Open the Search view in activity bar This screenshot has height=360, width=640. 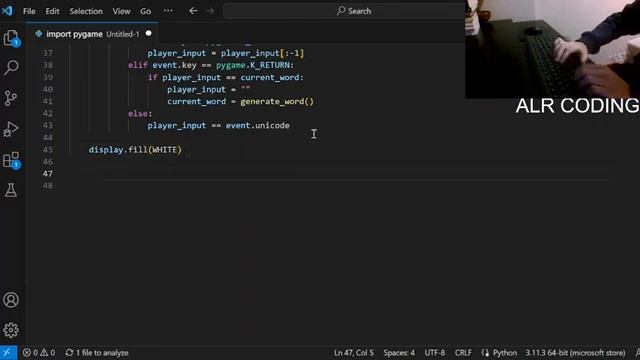coord(11,67)
